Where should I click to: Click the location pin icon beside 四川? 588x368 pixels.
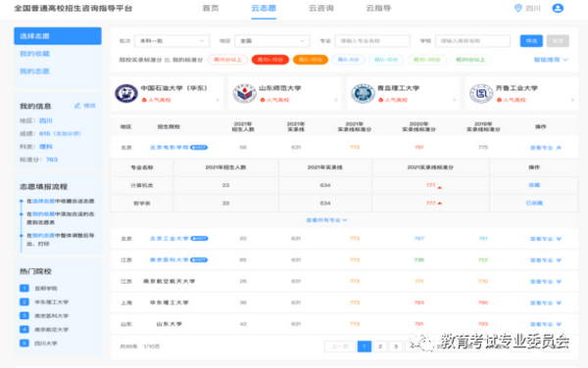[517, 8]
